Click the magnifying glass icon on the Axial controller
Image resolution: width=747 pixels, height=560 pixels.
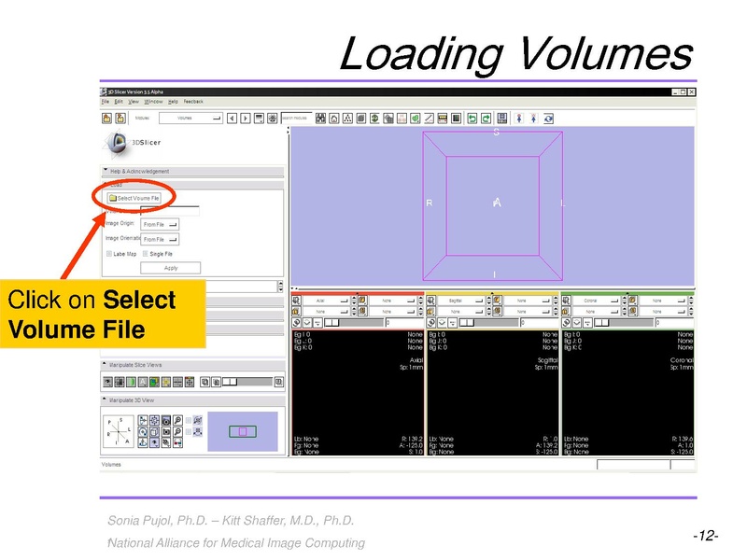[x=297, y=323]
